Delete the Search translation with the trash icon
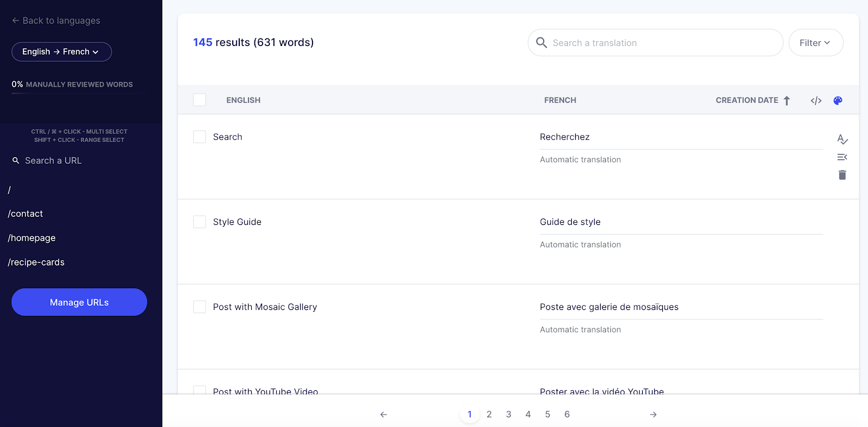Image resolution: width=868 pixels, height=427 pixels. 842,175
